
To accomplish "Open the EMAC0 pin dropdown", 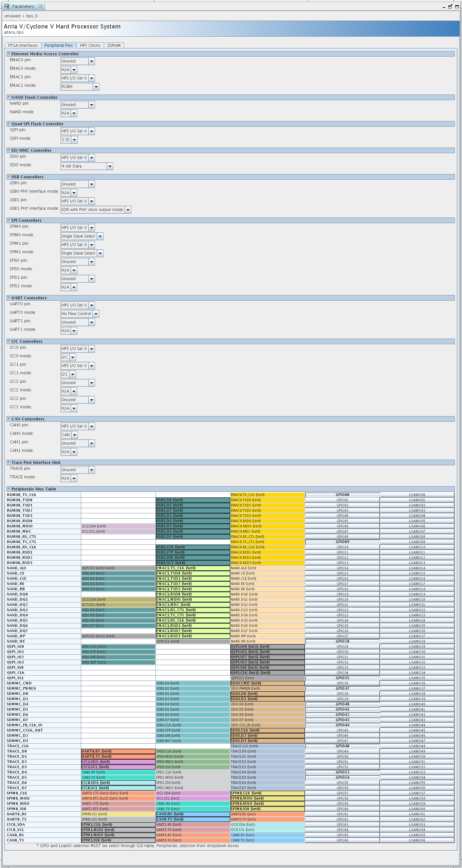I will pyautogui.click(x=78, y=61).
